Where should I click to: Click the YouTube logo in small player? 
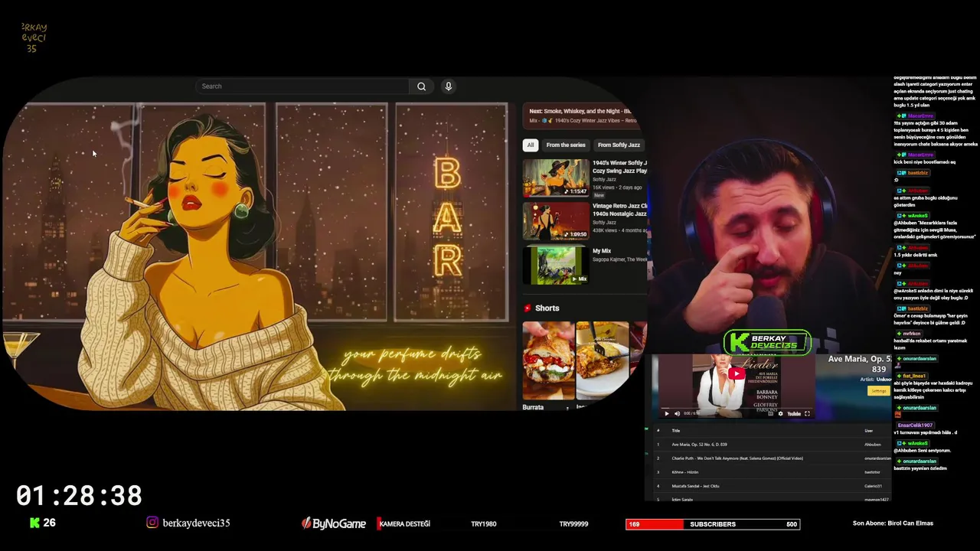tap(794, 413)
